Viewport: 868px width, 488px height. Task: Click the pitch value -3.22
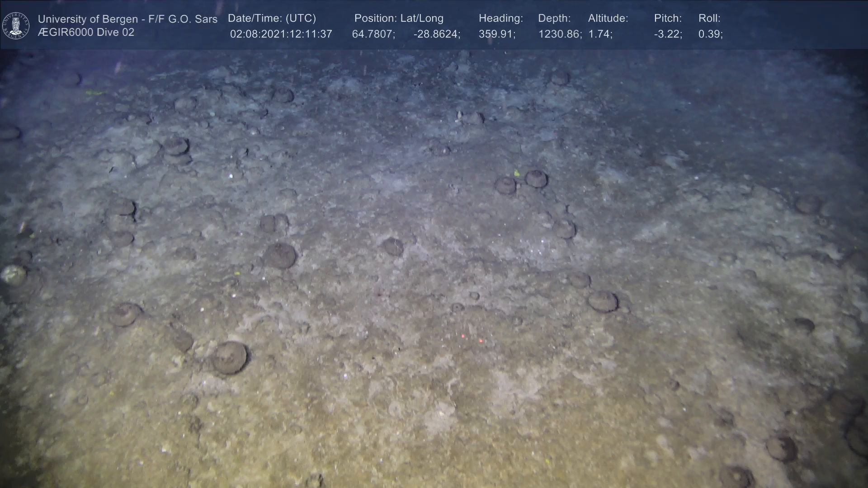click(x=668, y=34)
